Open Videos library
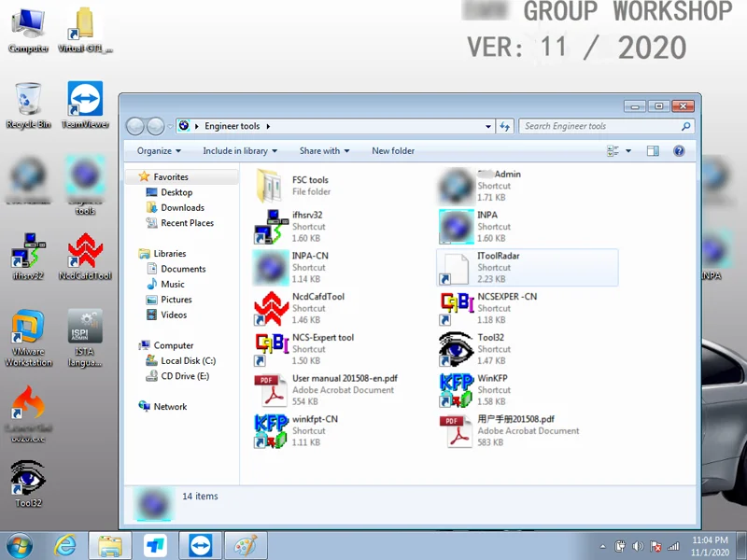The height and width of the screenshot is (560, 747). click(x=174, y=315)
